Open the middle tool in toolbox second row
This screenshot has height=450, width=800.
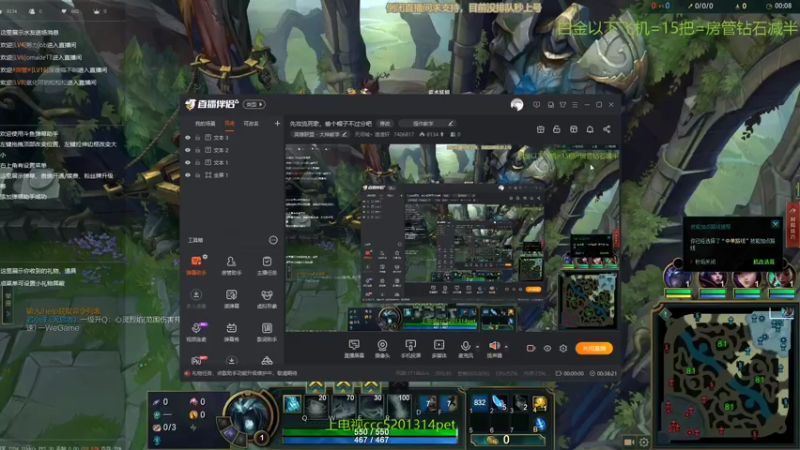click(x=231, y=299)
